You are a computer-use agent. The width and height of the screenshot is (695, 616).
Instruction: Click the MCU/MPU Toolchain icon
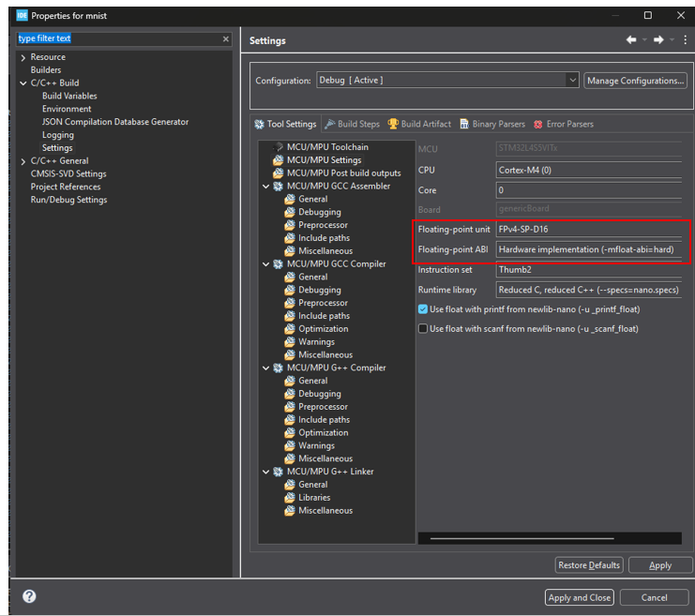[278, 146]
